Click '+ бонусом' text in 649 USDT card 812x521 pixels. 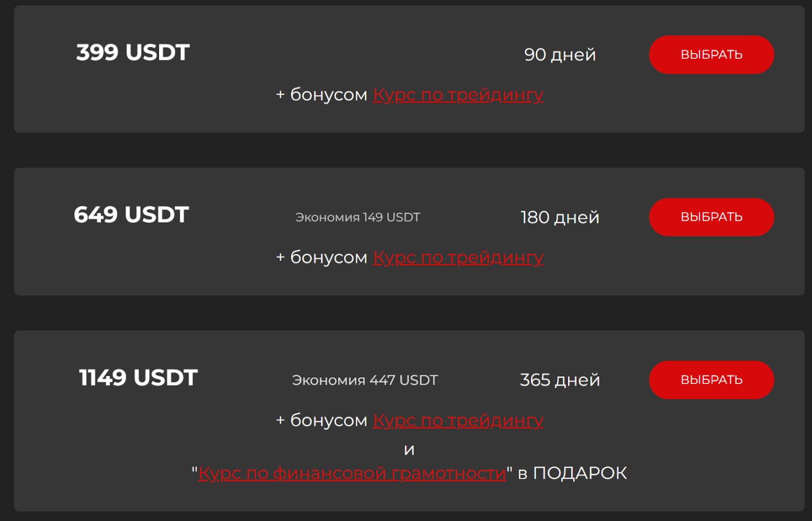tap(322, 257)
